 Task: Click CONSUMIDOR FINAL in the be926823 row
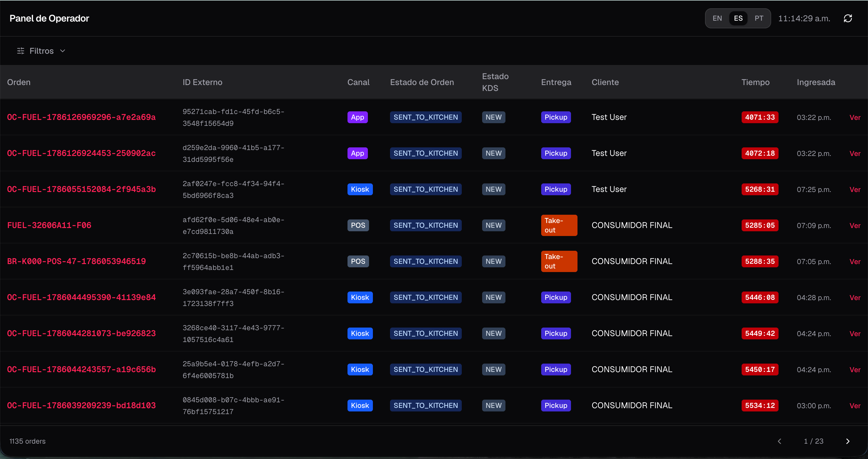[632, 334]
